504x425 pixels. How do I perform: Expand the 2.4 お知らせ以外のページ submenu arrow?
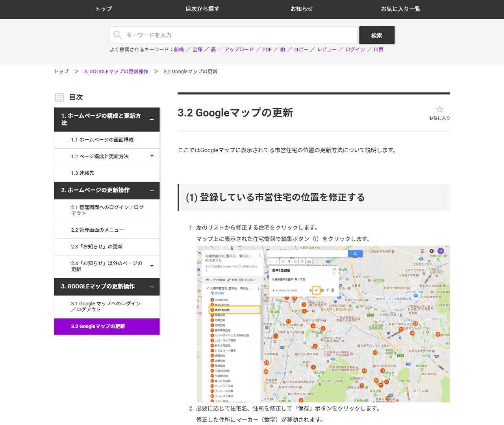[x=152, y=266]
